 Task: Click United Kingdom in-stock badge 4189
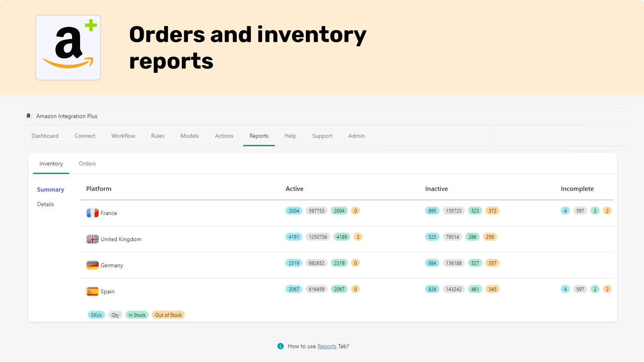[342, 237]
